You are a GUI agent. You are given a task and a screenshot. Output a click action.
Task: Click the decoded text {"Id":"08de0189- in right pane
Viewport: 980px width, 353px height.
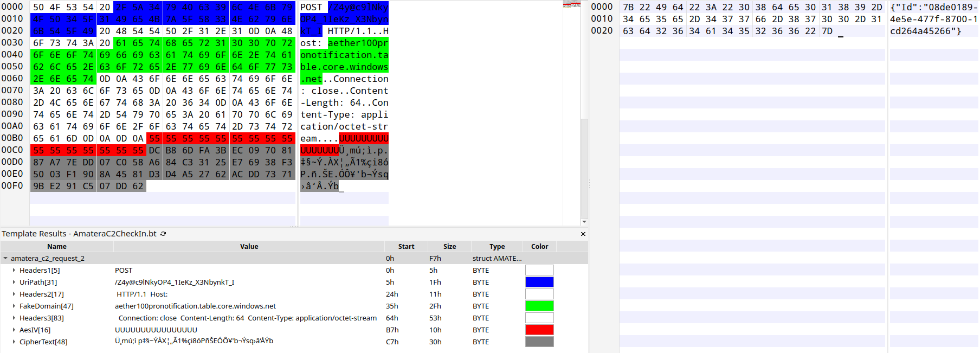click(934, 7)
